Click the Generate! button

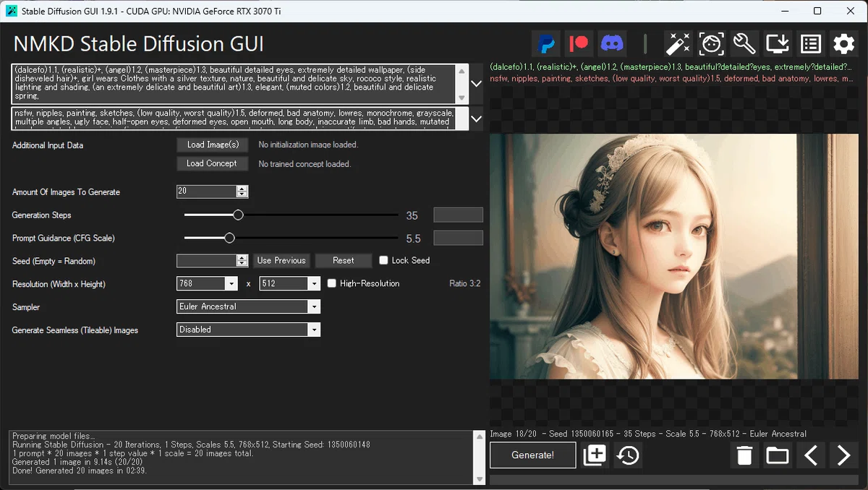click(533, 455)
